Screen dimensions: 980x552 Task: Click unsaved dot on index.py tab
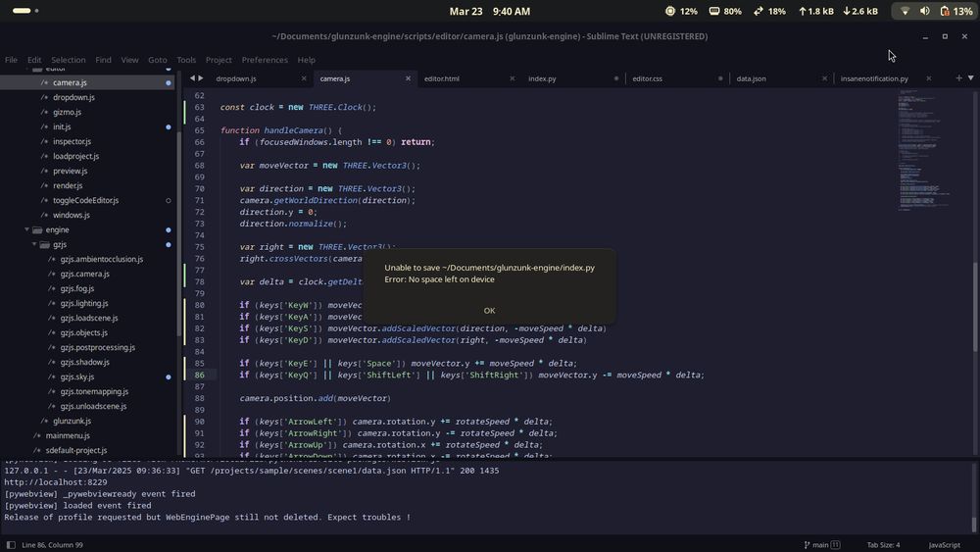point(616,78)
